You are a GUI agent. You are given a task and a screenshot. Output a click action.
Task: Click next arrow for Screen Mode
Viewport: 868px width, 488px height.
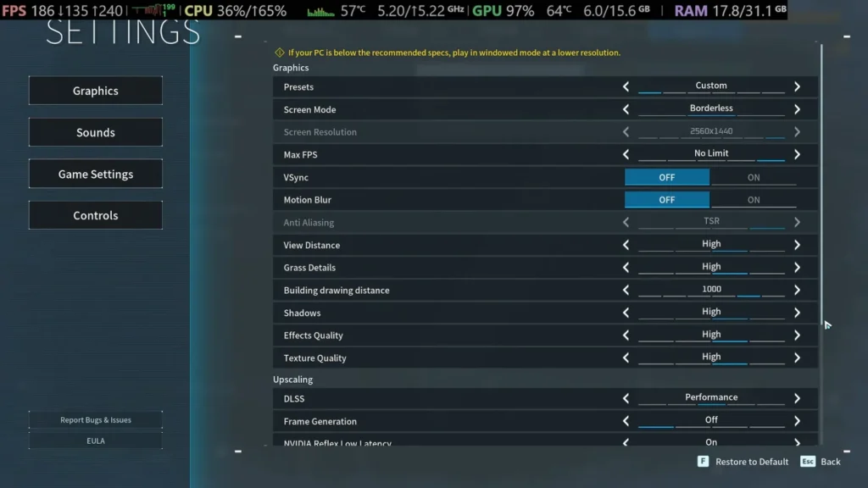coord(797,109)
